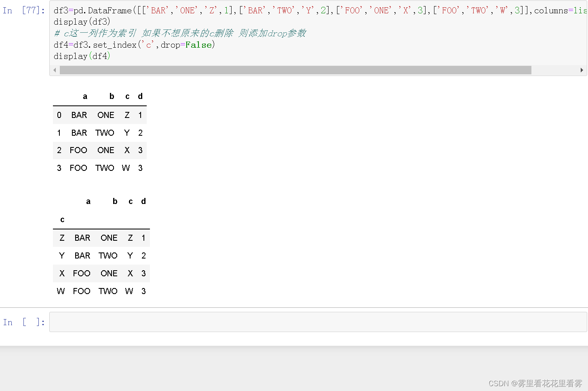The image size is (588, 391).
Task: Click TWO cell in row 1 of first table
Action: (x=105, y=133)
